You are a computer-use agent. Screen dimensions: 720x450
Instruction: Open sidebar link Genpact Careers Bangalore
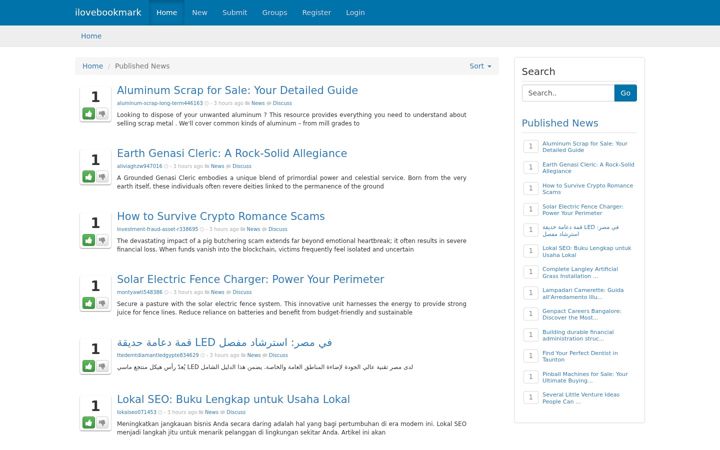click(x=582, y=314)
